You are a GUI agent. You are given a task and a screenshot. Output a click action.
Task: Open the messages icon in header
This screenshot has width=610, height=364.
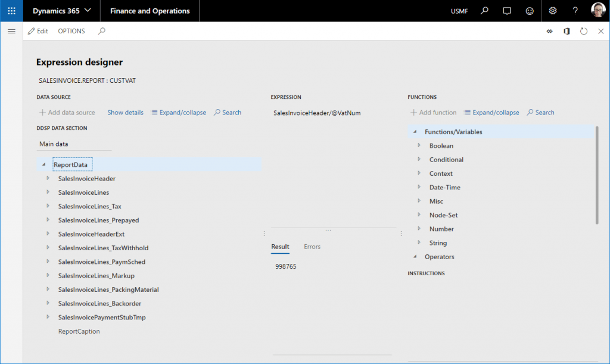[507, 11]
